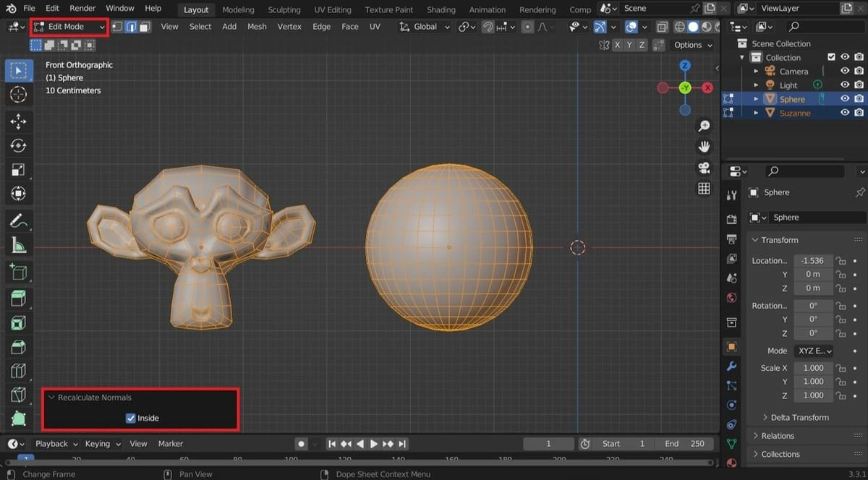
Task: Uncheck the Inside checkbox
Action: point(131,418)
